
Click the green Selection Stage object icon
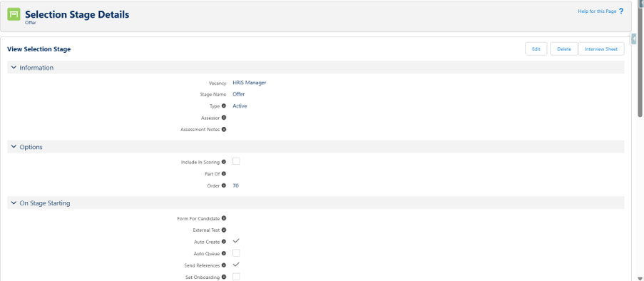pos(14,15)
